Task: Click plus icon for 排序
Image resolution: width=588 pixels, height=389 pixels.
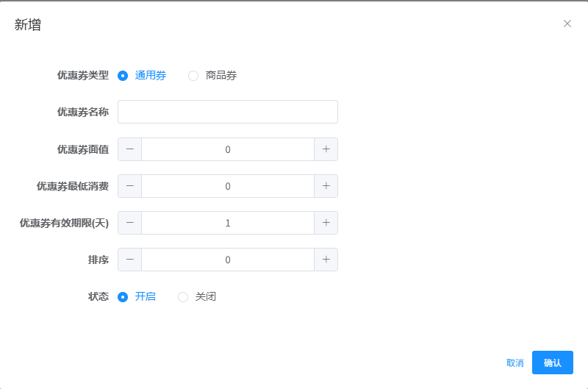Action: 326,260
